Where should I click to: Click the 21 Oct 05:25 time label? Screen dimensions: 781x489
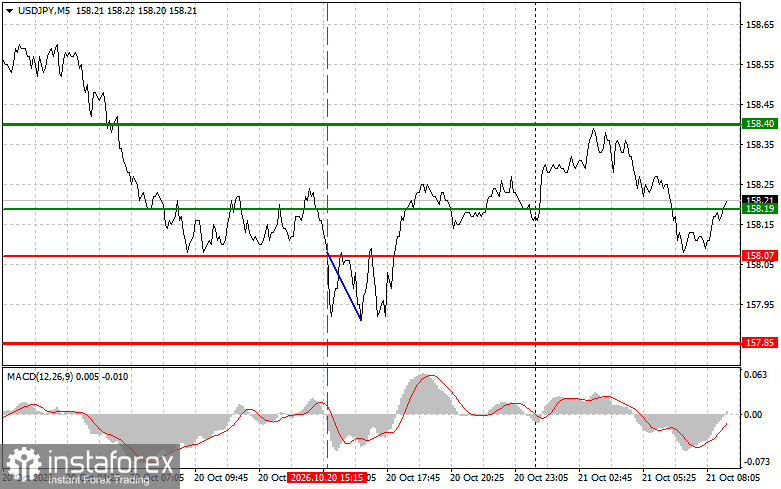669,478
